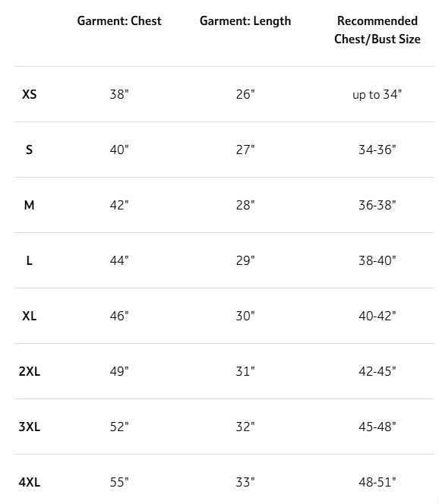The height and width of the screenshot is (504, 439).
Task: Select the XL size row label
Action: click(x=30, y=316)
